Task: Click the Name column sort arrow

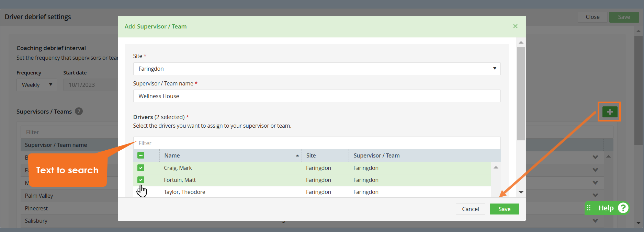Action: tap(297, 156)
